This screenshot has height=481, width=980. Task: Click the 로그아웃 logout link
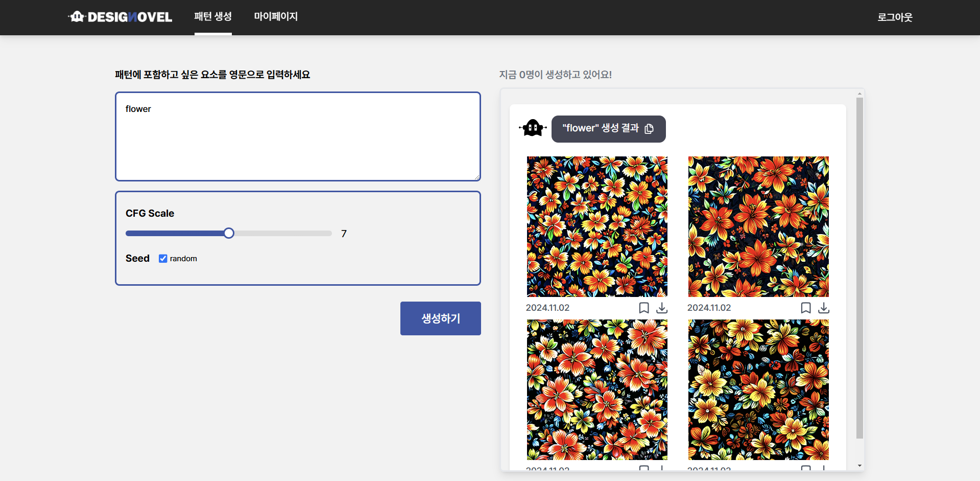click(894, 17)
